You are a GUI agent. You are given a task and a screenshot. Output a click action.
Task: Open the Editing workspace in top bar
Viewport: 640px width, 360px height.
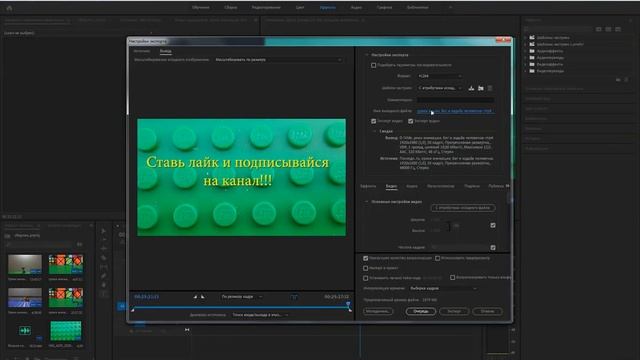(266, 7)
